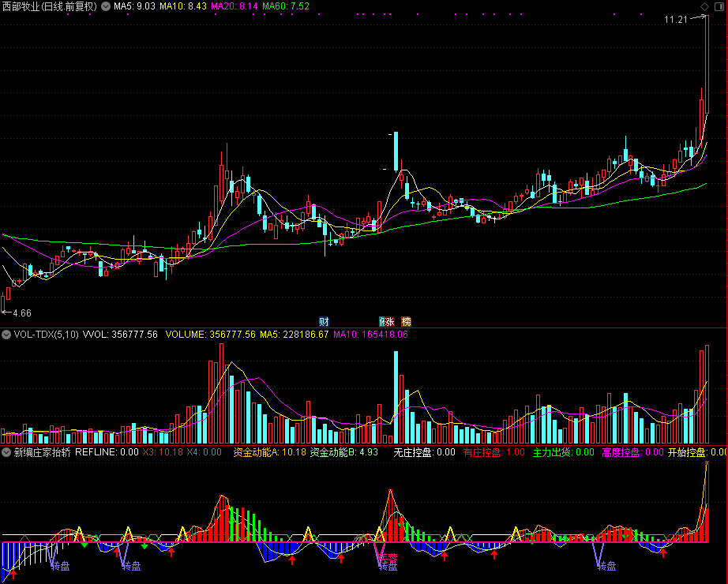Click the 资金动能B: 4.93 label
Screen dimensions: 728x584
[344, 452]
